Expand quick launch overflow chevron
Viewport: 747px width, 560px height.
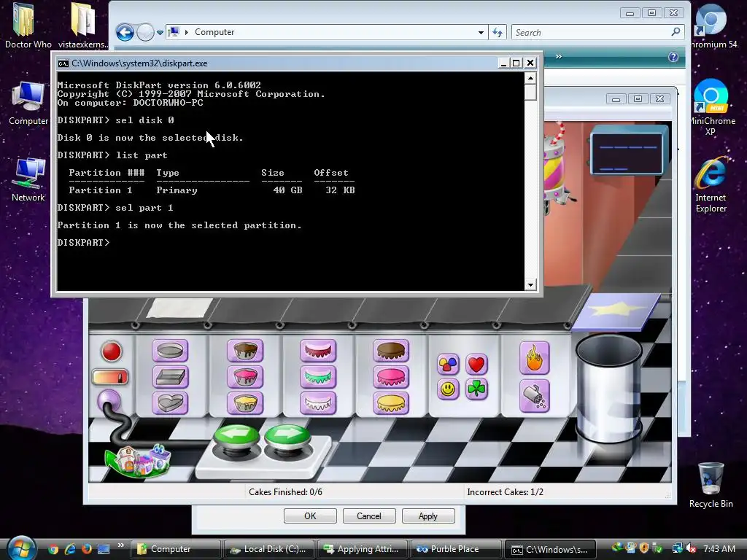(x=121, y=545)
